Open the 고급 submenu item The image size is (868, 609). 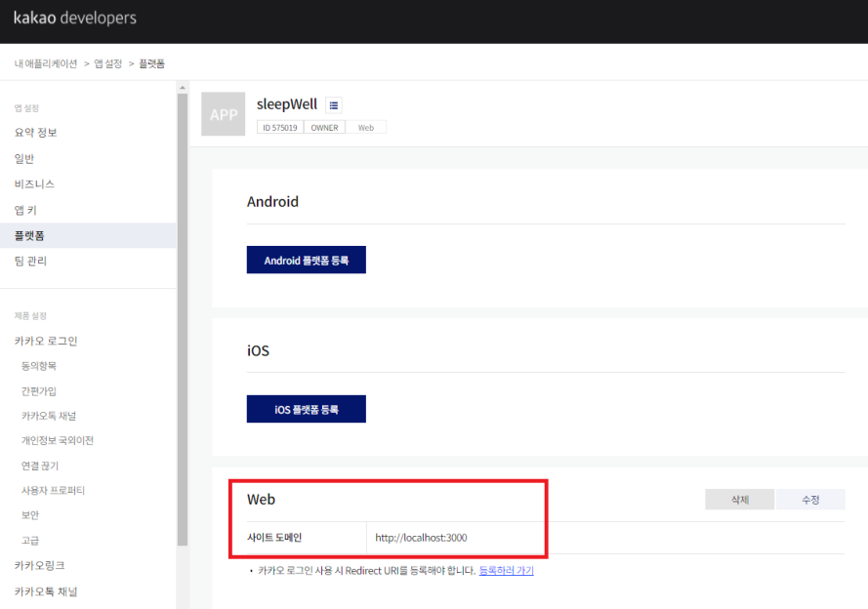(30, 541)
